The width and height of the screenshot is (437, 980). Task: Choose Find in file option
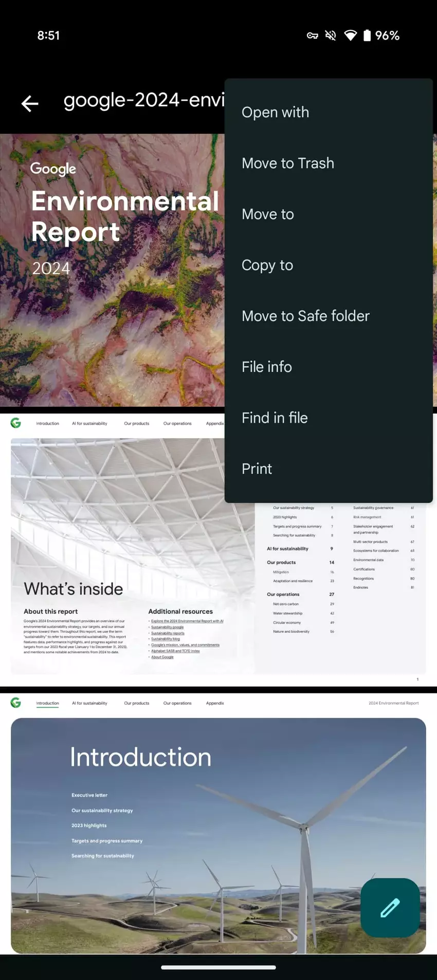pyautogui.click(x=275, y=418)
